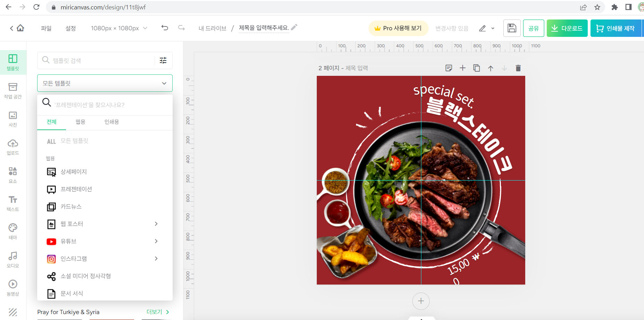Click the browser share page icon
This screenshot has width=644, height=320.
click(x=583, y=7)
